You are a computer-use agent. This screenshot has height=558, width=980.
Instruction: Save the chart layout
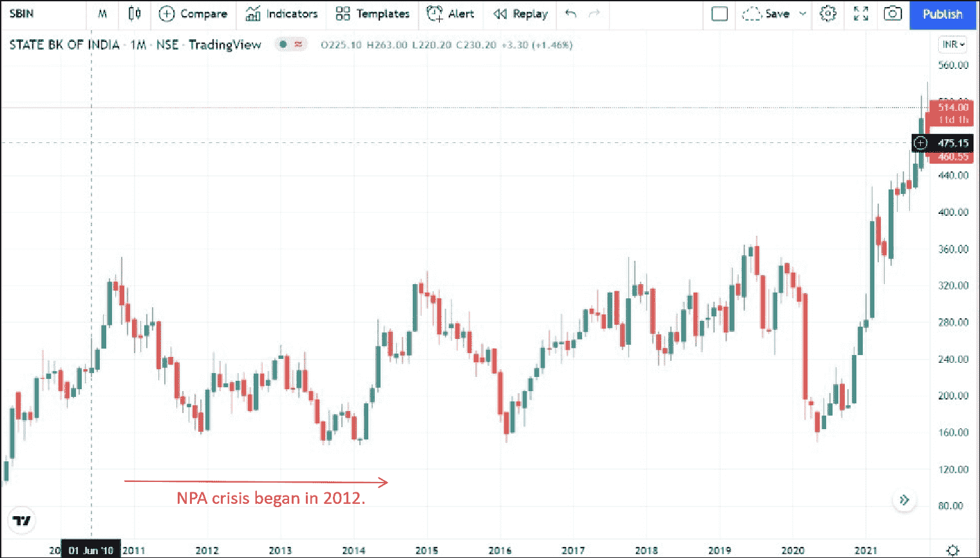coord(766,14)
